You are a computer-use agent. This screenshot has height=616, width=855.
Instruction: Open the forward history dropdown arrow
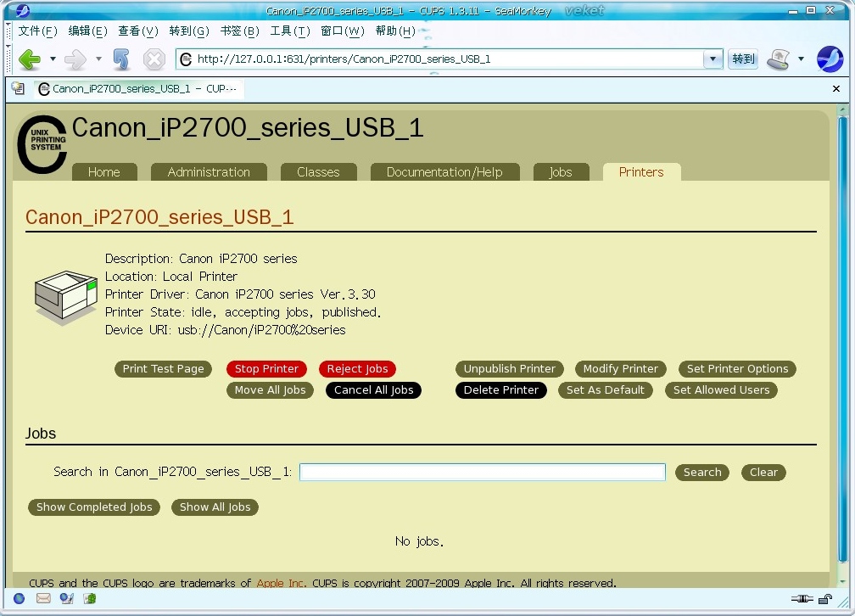98,59
